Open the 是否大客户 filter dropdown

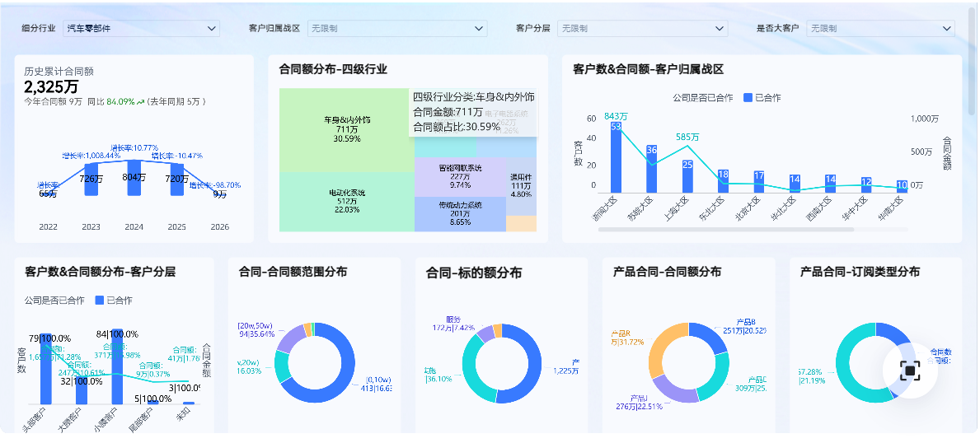(x=880, y=28)
